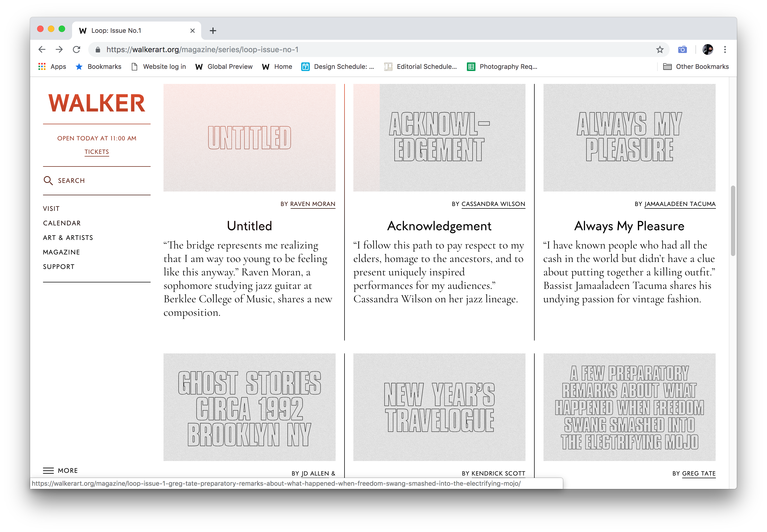The height and width of the screenshot is (532, 767).
Task: Bookmark page with the star icon
Action: [660, 50]
